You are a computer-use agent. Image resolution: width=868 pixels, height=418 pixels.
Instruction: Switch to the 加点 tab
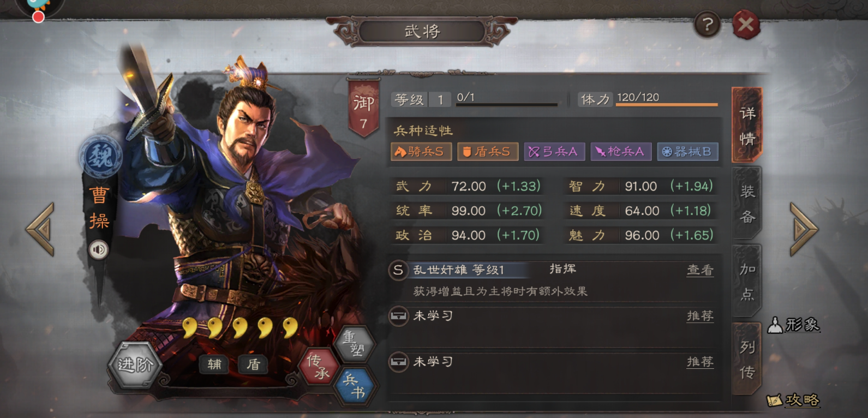coord(747,281)
